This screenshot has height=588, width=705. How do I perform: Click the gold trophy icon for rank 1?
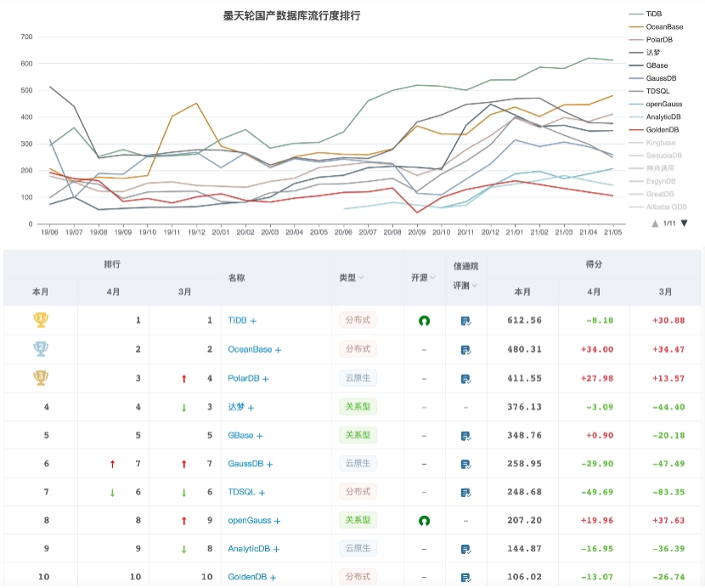41,319
